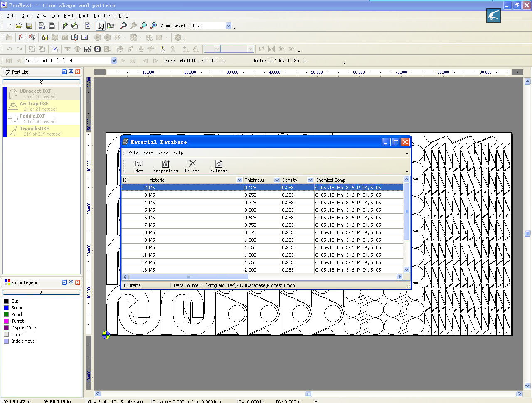532x403 pixels.
Task: Close the Part List panel
Action: (77, 72)
